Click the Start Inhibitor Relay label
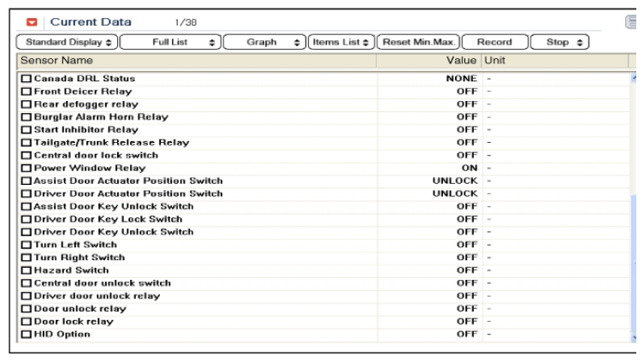644x362 pixels. click(x=86, y=130)
